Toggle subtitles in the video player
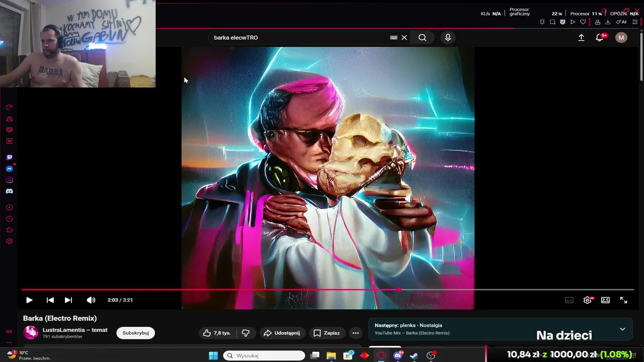This screenshot has height=362, width=644. [569, 300]
